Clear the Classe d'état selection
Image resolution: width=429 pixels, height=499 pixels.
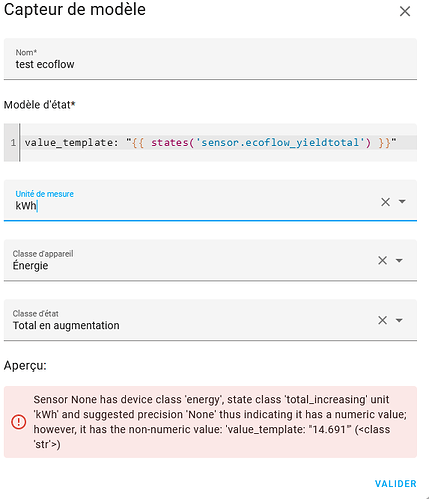click(x=382, y=320)
